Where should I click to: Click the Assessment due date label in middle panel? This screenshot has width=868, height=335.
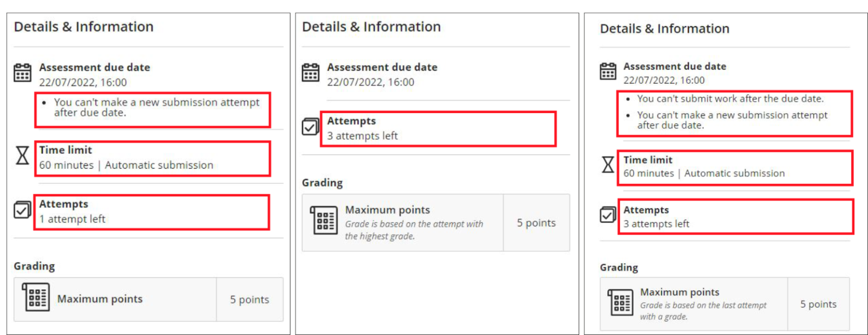click(381, 67)
